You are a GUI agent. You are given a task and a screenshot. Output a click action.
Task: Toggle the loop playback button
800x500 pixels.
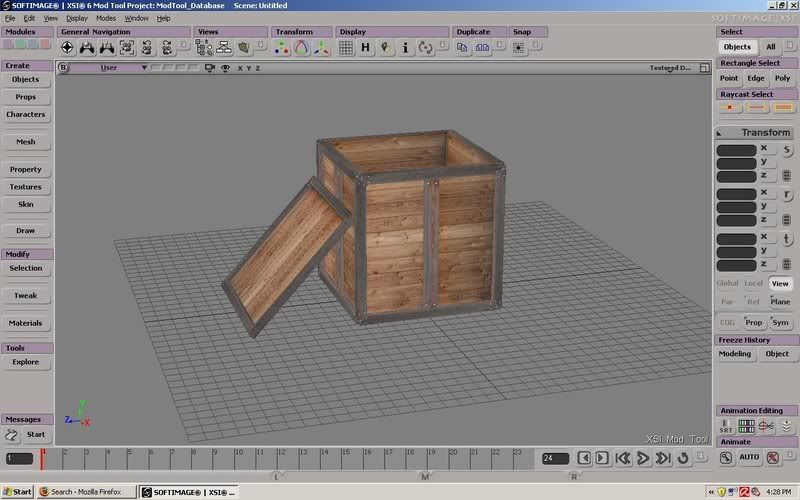683,458
